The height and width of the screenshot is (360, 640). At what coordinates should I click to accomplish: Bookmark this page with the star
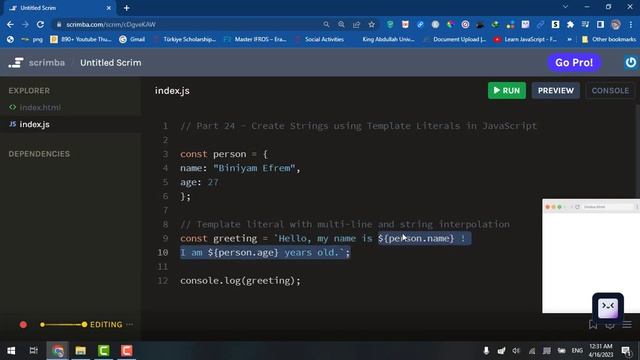tap(371, 24)
